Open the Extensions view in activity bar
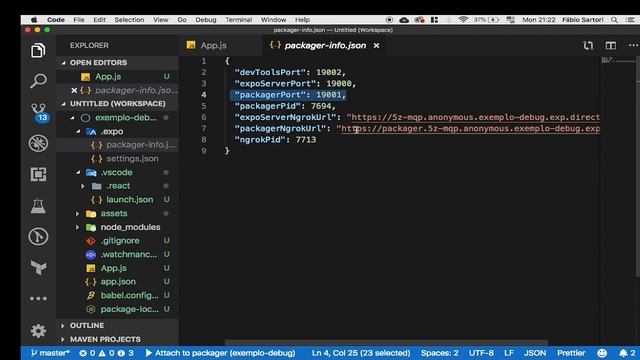This screenshot has width=640, height=360. coord(38,174)
